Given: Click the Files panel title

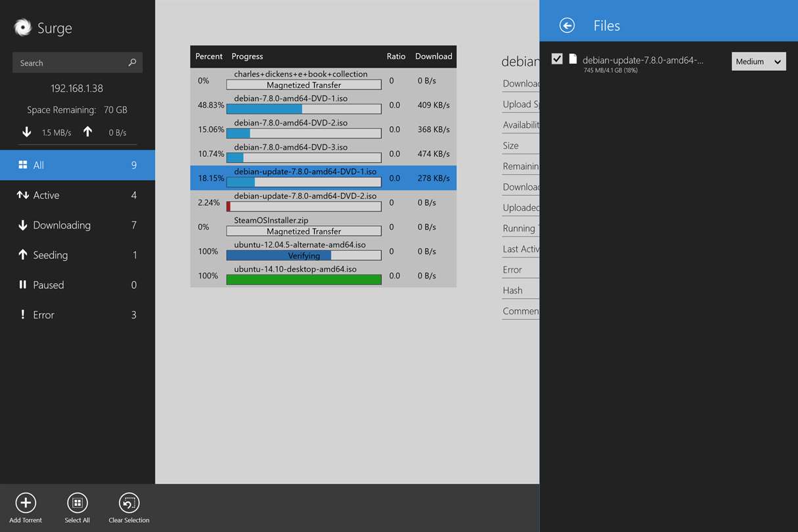Looking at the screenshot, I should click(x=606, y=26).
